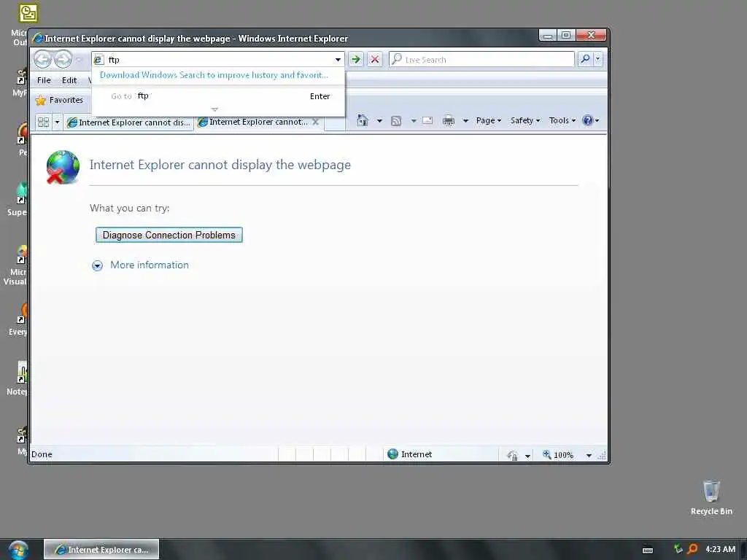Open the Favorites star button
Viewport: 747px width, 560px height.
coord(59,100)
